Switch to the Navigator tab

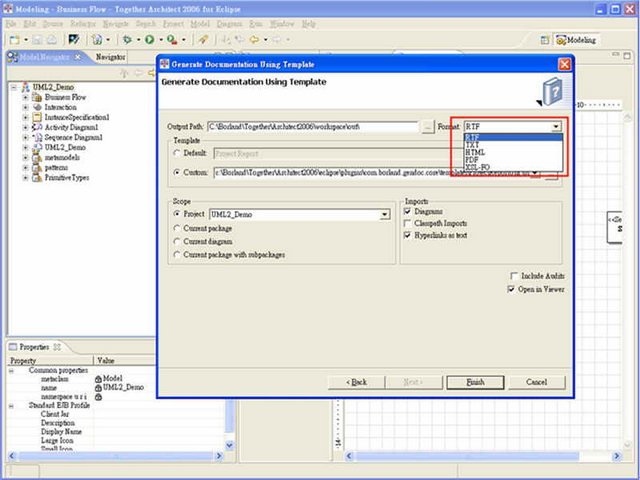(110, 57)
